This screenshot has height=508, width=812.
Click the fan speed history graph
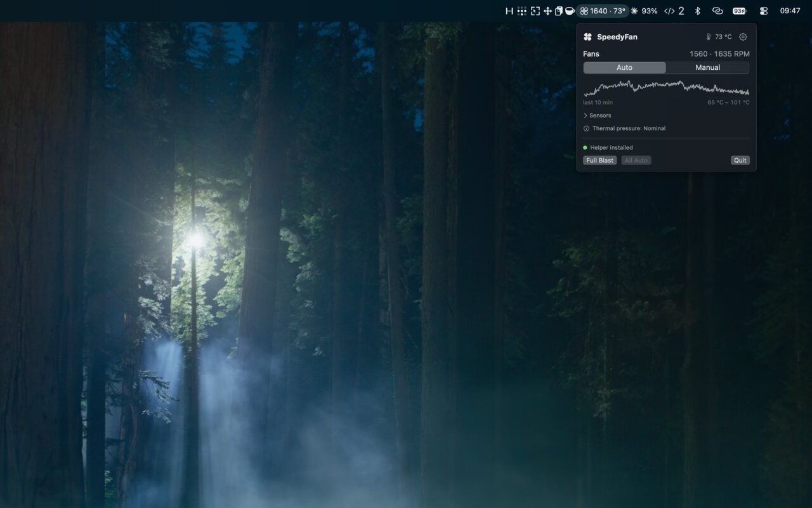coord(666,88)
